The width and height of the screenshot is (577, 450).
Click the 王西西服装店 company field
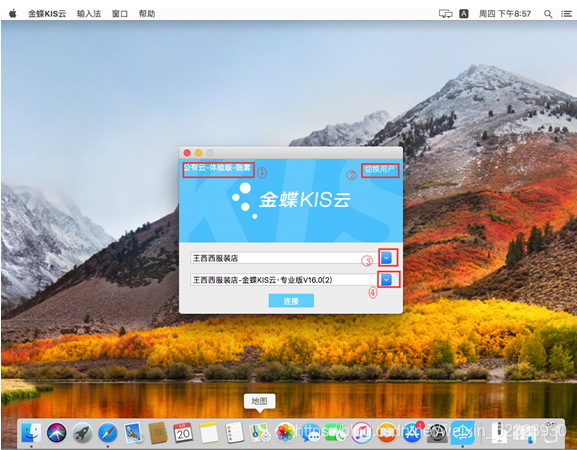[285, 258]
